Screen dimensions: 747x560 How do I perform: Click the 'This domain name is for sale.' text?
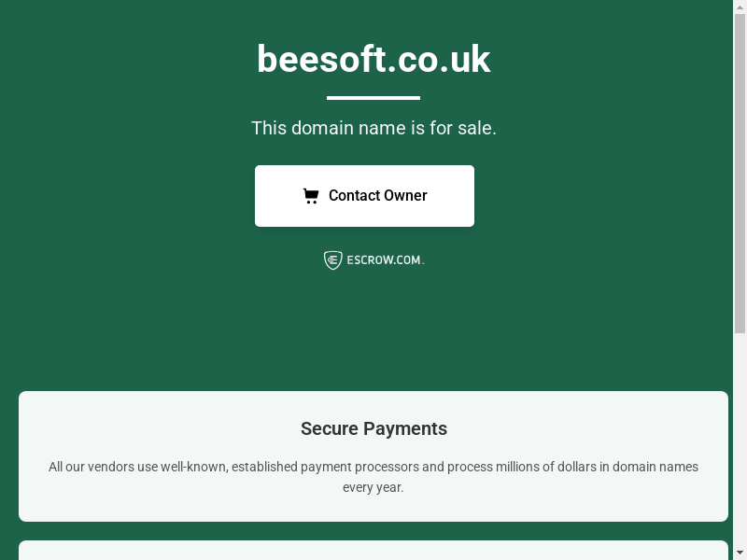click(373, 128)
